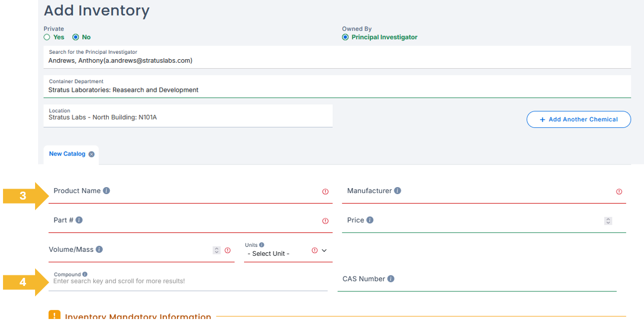
Task: Click the Units error icon
Action: (x=315, y=250)
